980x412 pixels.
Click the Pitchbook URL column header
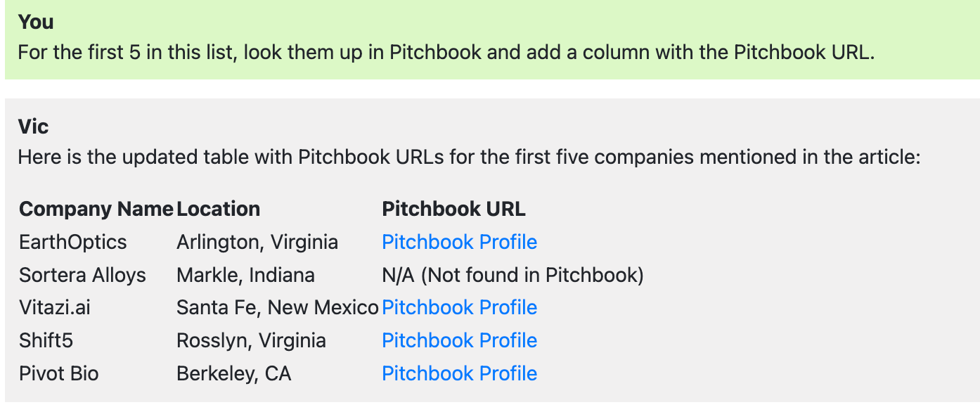453,209
